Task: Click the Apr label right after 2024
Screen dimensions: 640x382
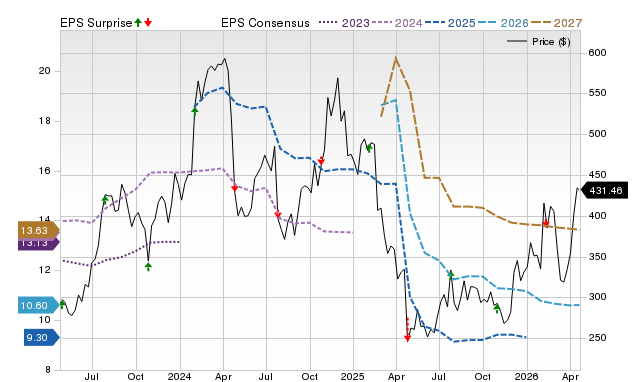Action: pos(223,376)
